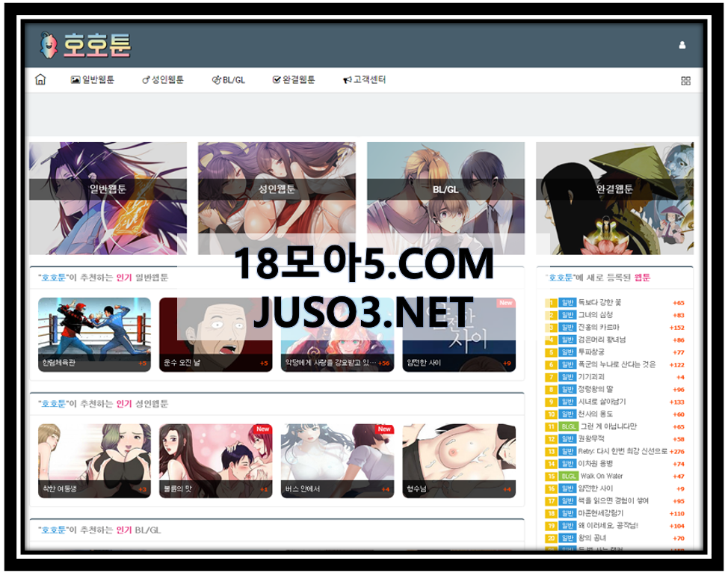Open the grid menu icon
This screenshot has height=576, width=728.
(685, 81)
